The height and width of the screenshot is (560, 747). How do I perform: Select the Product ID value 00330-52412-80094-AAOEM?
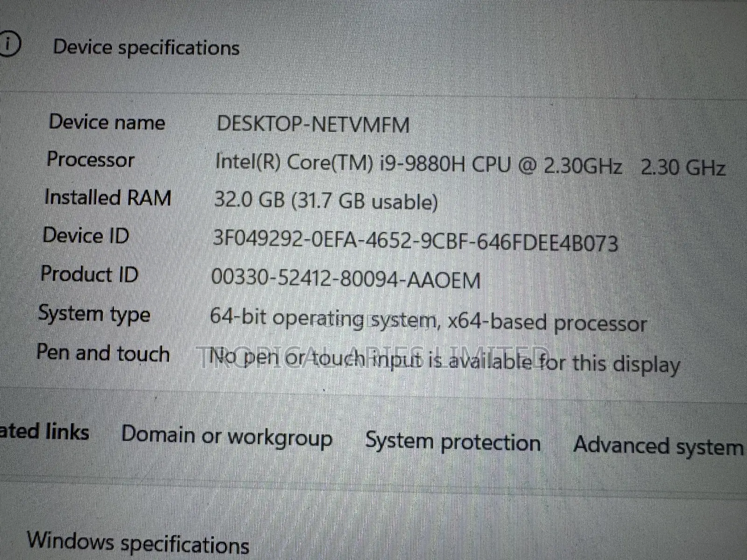pos(346,279)
